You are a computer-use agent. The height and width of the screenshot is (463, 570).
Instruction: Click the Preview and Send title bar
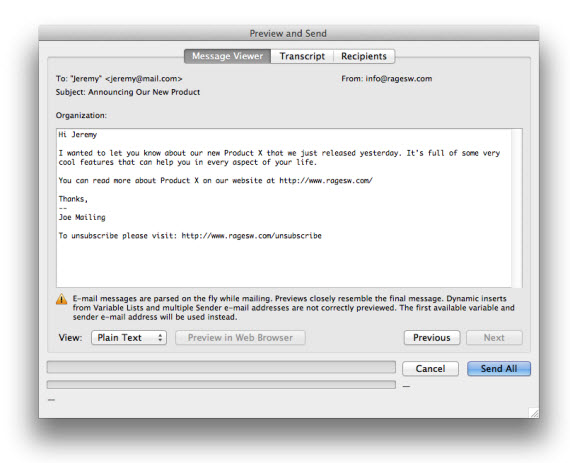[289, 33]
